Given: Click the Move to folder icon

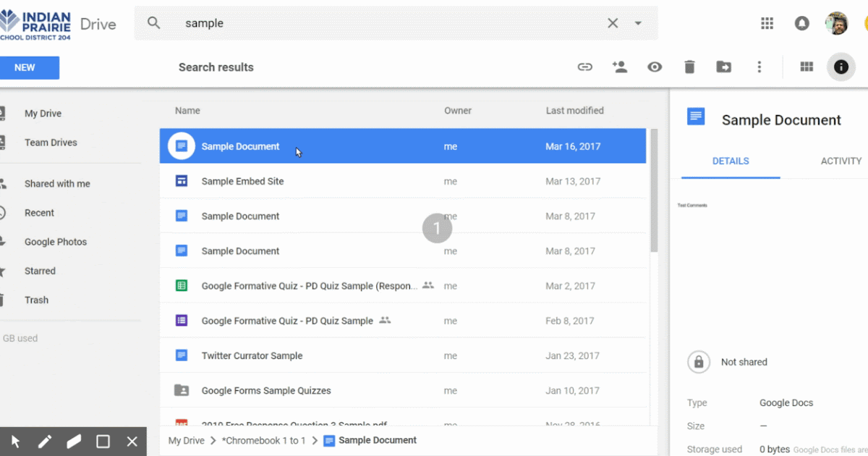Looking at the screenshot, I should pyautogui.click(x=724, y=67).
